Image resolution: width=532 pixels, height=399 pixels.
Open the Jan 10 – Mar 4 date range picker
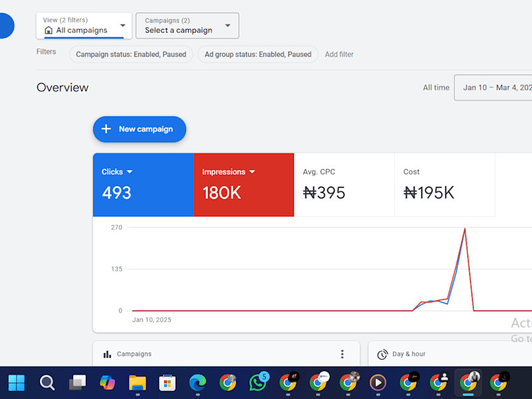493,88
